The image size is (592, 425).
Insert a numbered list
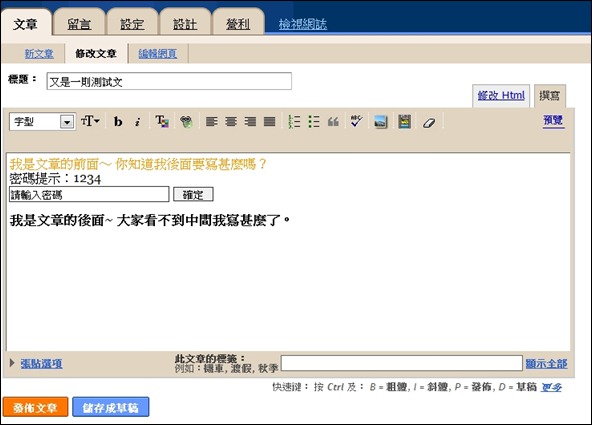click(x=294, y=122)
